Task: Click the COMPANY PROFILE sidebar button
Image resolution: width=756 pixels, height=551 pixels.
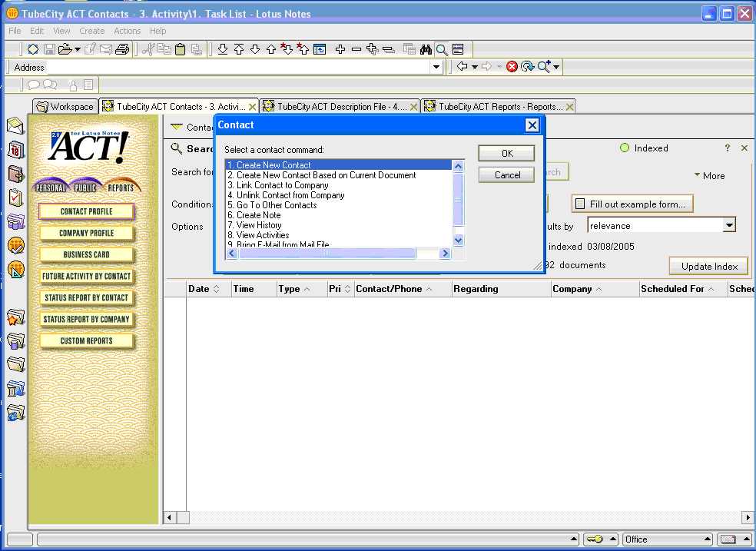Action: [x=86, y=233]
